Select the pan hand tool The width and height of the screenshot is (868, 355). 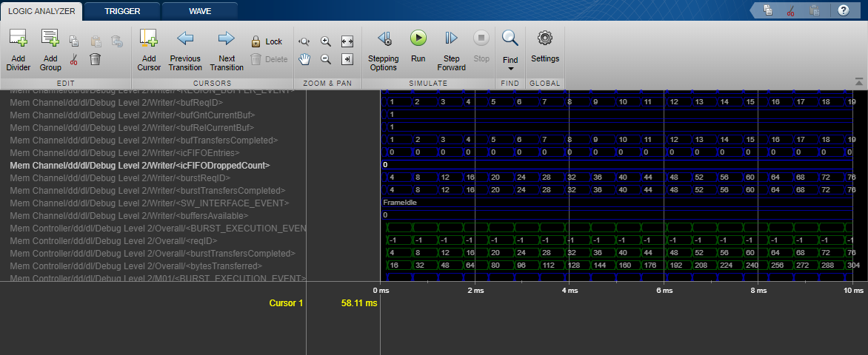click(304, 59)
